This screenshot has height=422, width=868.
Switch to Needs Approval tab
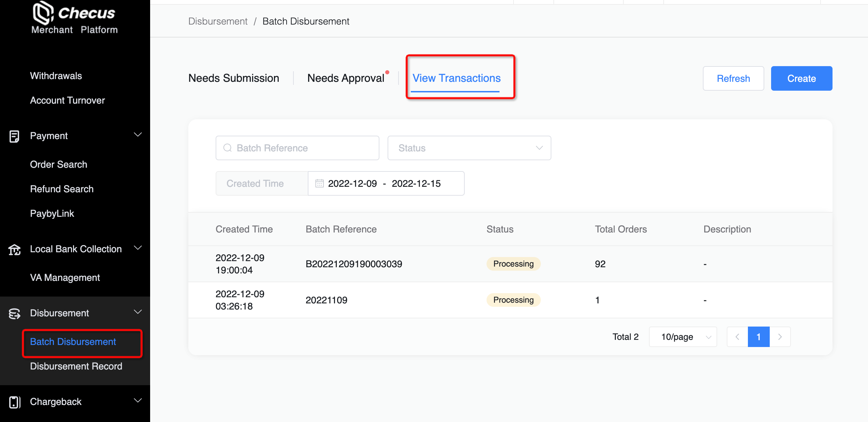(346, 78)
